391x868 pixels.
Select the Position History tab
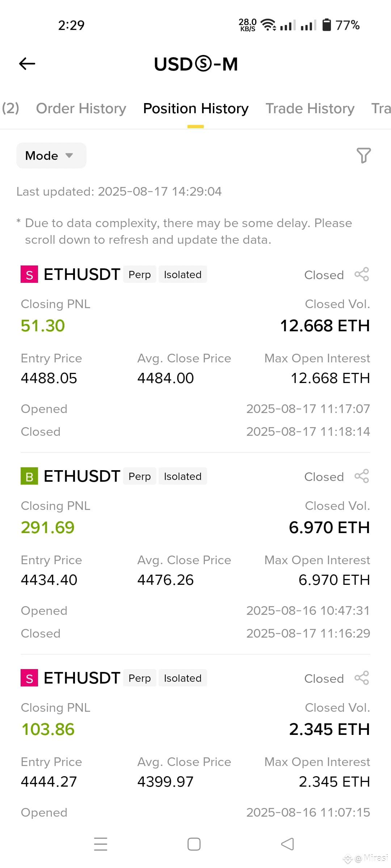click(196, 109)
